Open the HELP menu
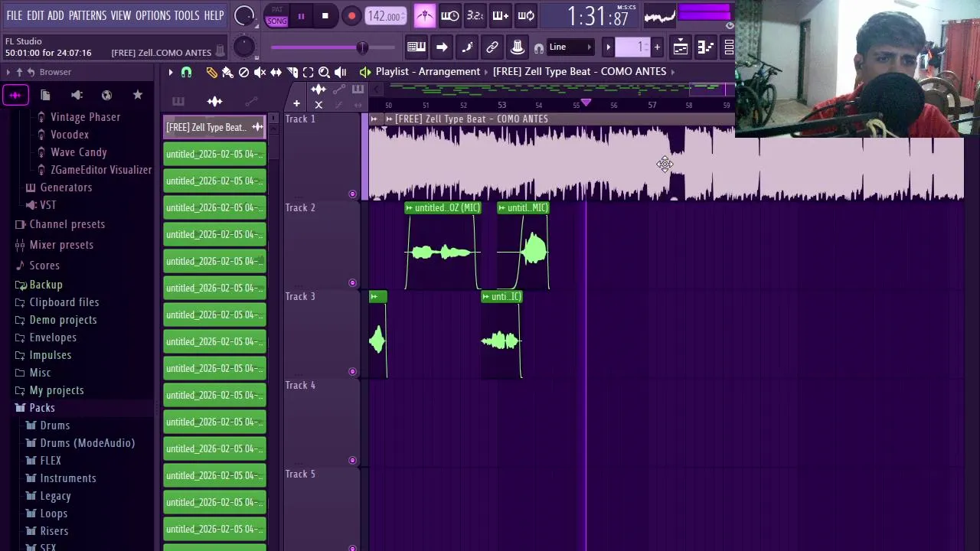Viewport: 980px width, 551px height. click(x=214, y=15)
